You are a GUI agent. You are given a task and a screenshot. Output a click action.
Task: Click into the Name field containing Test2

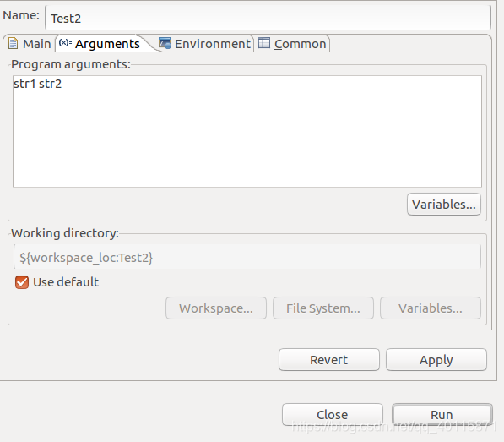[268, 18]
